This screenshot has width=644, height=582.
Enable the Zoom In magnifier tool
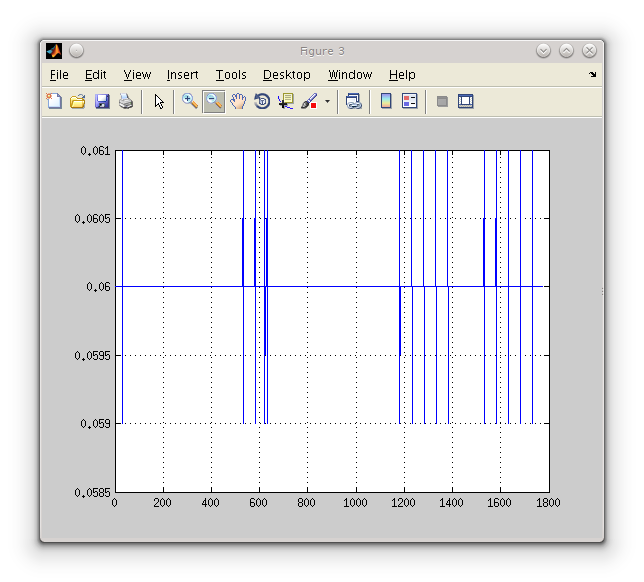click(x=189, y=101)
